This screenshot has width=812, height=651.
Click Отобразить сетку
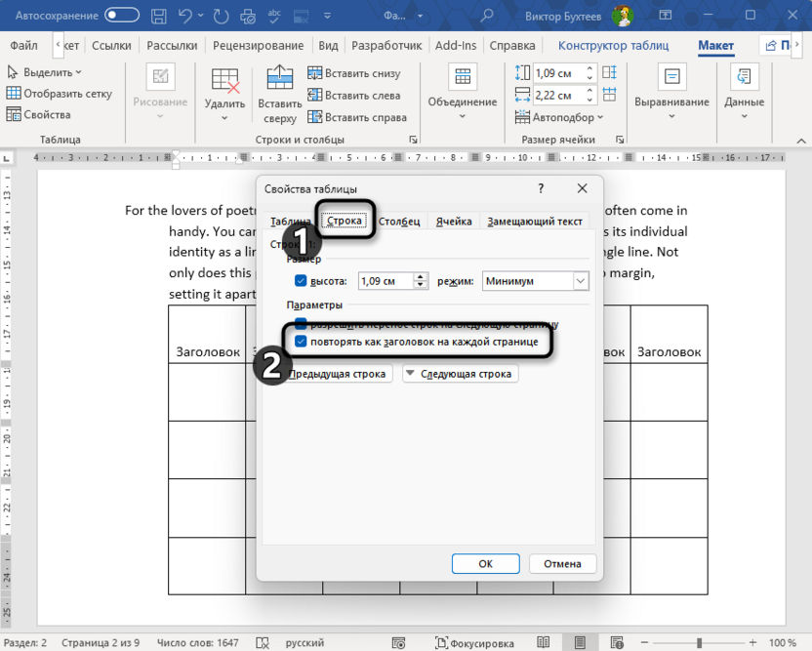point(59,94)
